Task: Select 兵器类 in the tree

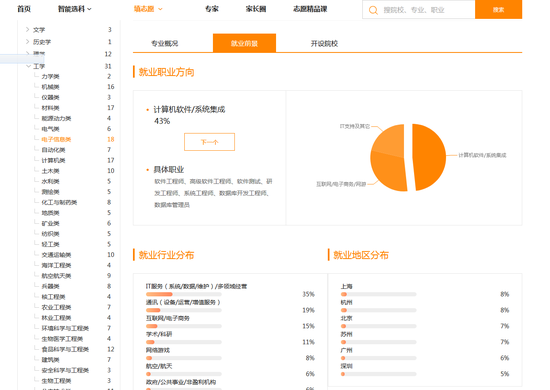Action: pyautogui.click(x=51, y=287)
